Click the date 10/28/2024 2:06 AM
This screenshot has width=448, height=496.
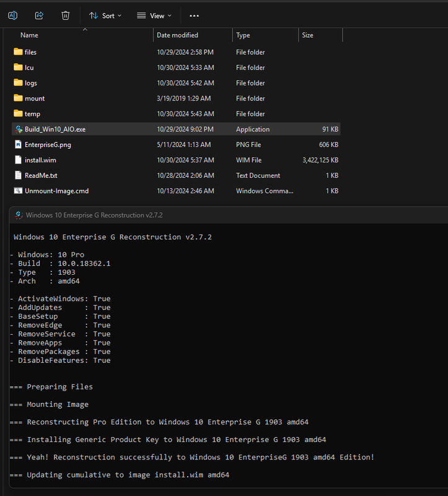point(185,175)
